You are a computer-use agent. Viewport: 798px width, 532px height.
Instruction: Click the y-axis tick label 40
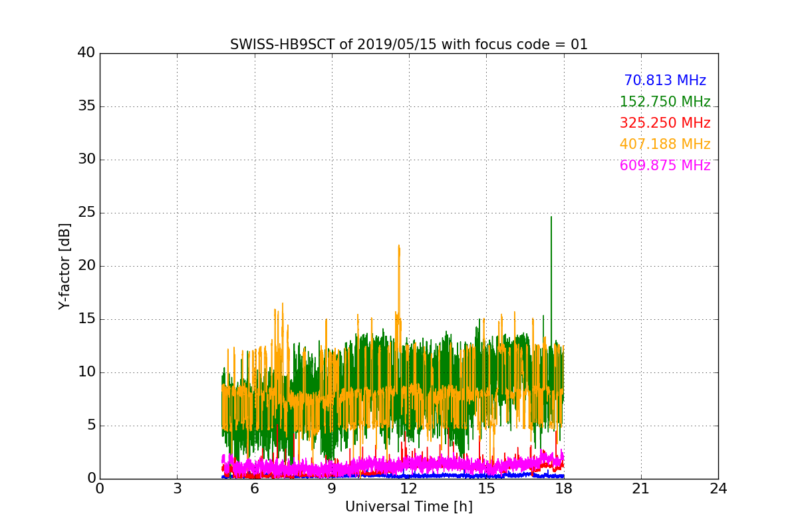pos(86,53)
